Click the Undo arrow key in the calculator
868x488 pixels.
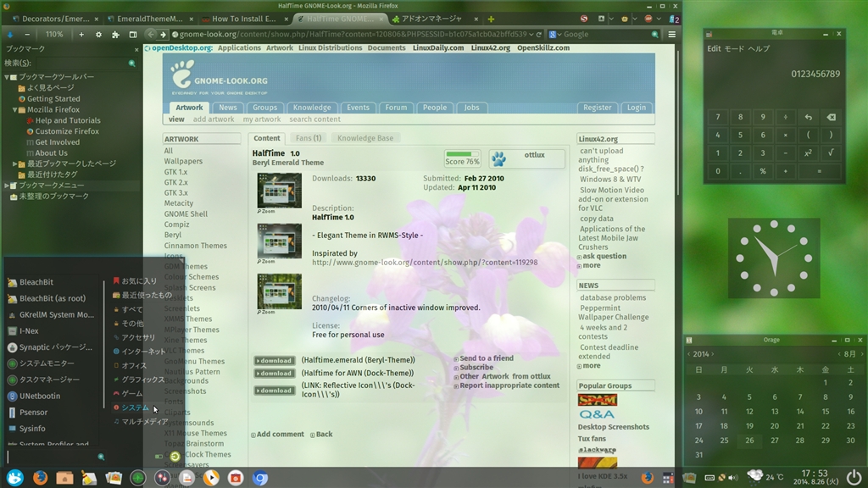(x=808, y=117)
